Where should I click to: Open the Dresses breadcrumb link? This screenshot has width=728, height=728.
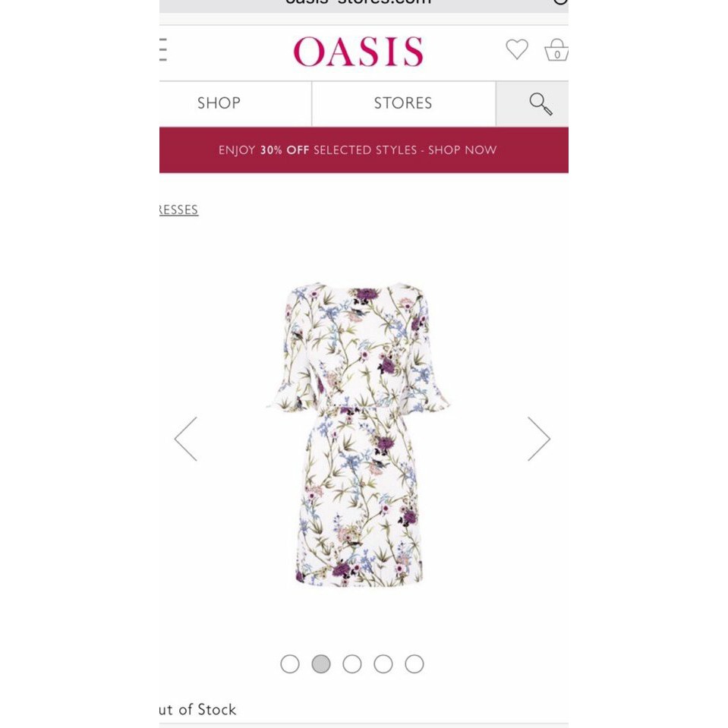178,210
